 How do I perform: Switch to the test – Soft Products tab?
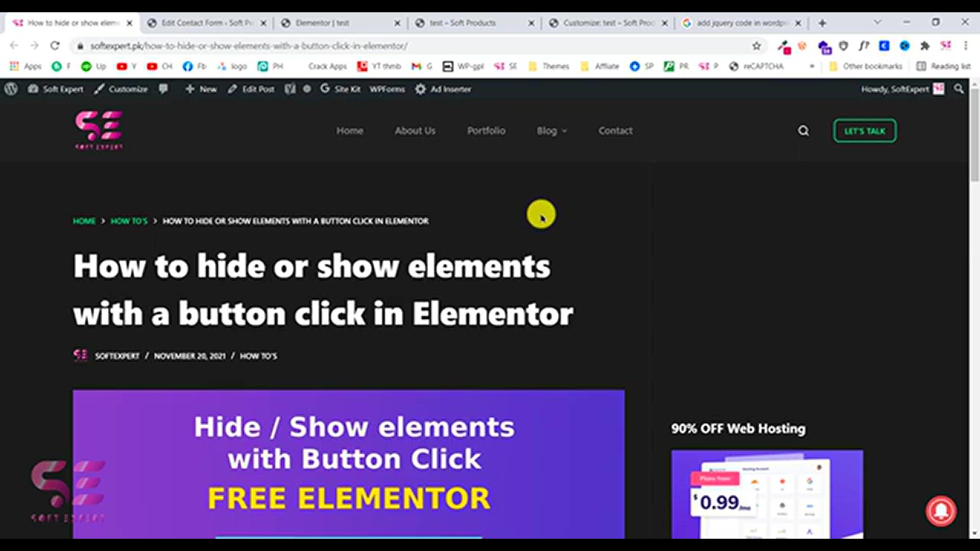click(x=475, y=23)
